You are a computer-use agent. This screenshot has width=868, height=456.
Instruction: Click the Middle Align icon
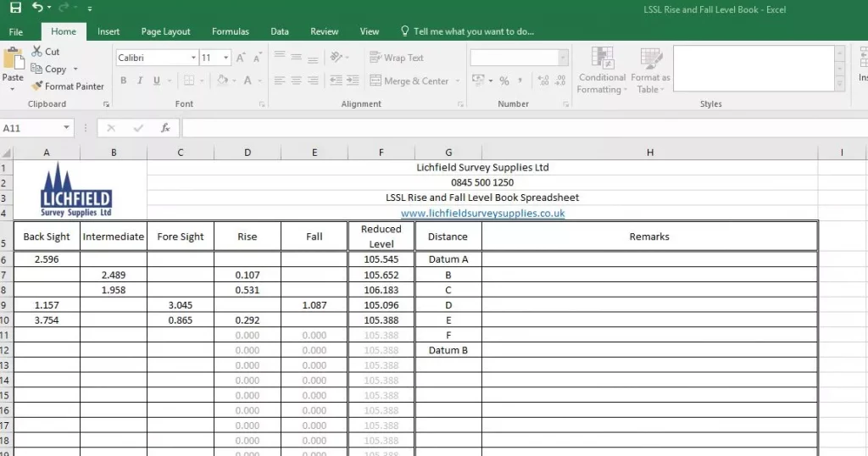click(296, 57)
